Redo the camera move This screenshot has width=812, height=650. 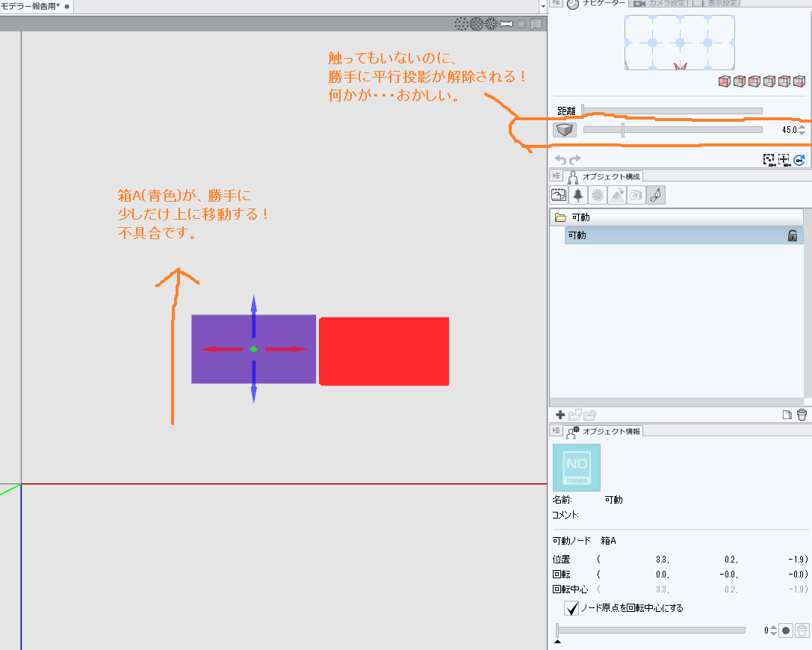point(575,160)
